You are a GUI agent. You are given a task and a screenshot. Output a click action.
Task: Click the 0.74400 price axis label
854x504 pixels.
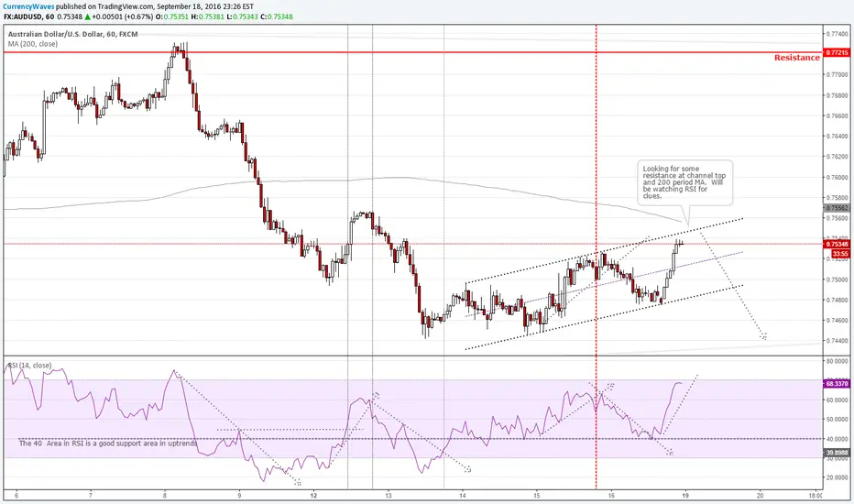pos(838,341)
